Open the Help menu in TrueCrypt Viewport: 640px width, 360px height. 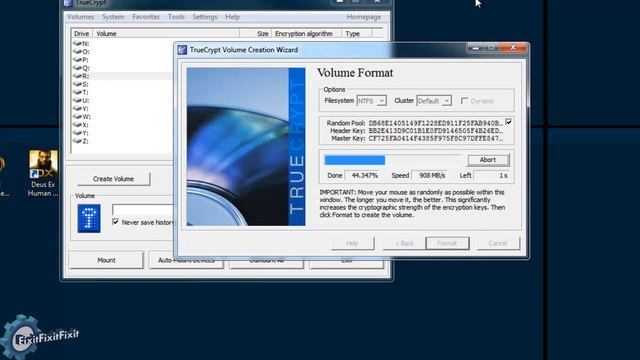233,17
